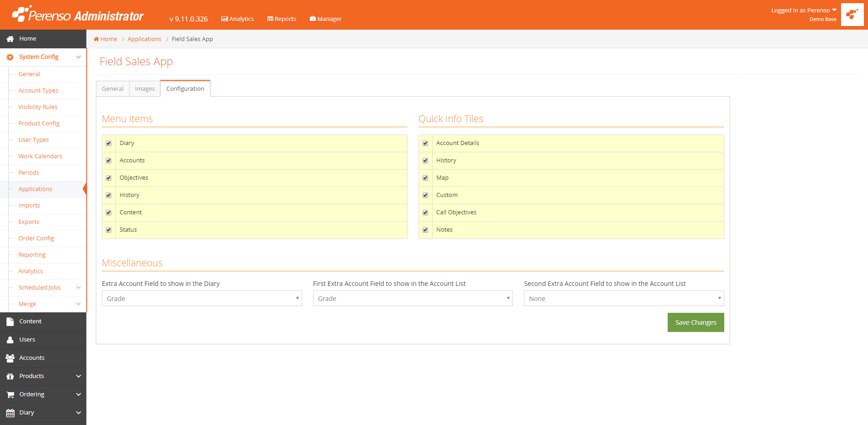Screen dimensions: 868x425
Task: Disable the Status menu item checkbox
Action: coord(109,230)
